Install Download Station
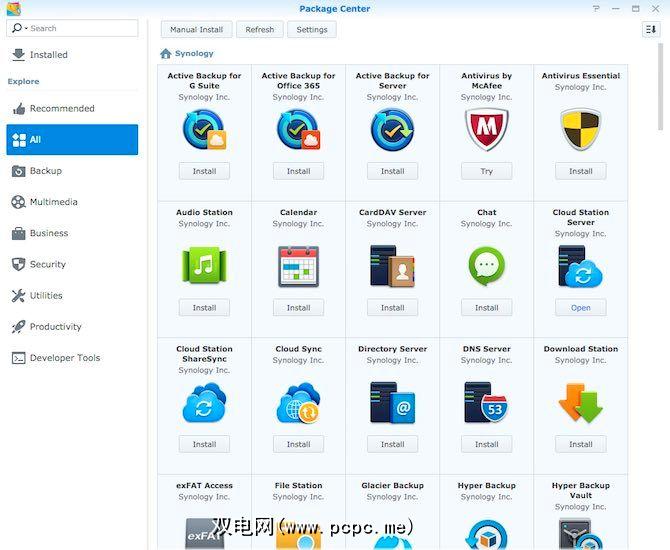The height and width of the screenshot is (550, 670). click(581, 444)
